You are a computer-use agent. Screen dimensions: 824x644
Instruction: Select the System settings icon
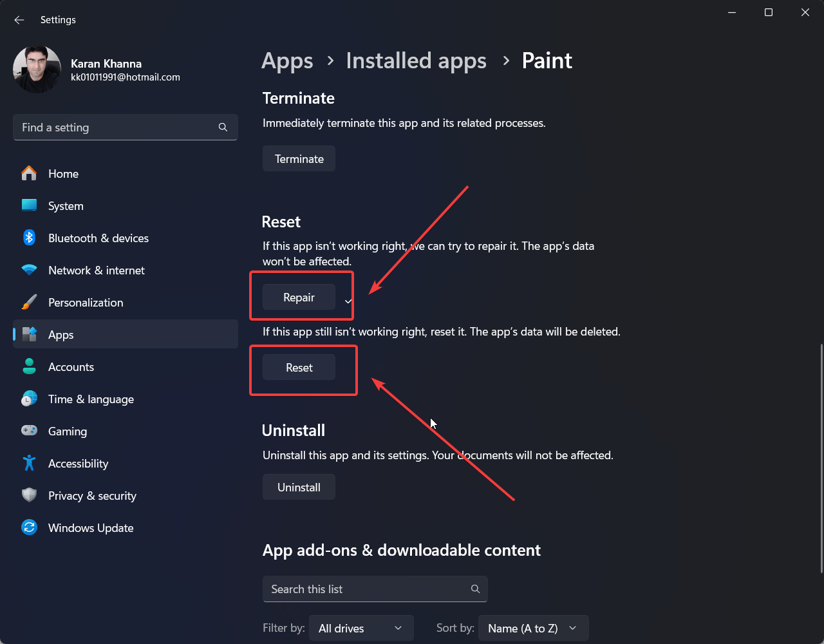pos(29,205)
